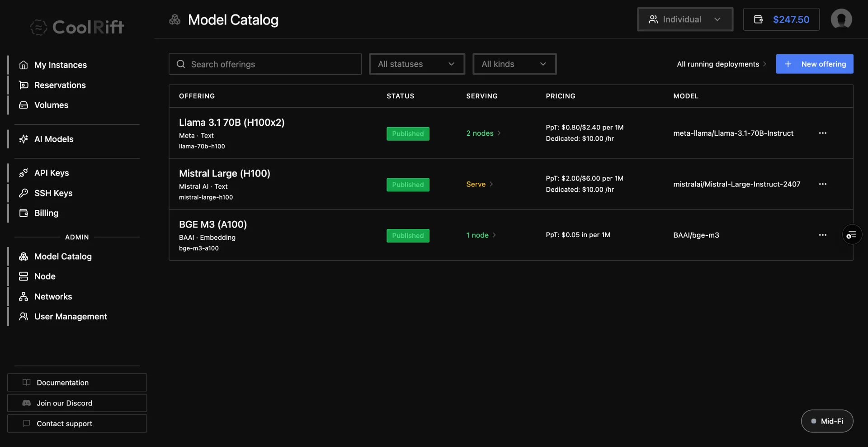The width and height of the screenshot is (868, 447).
Task: Click the Node server icon
Action: pyautogui.click(x=24, y=276)
